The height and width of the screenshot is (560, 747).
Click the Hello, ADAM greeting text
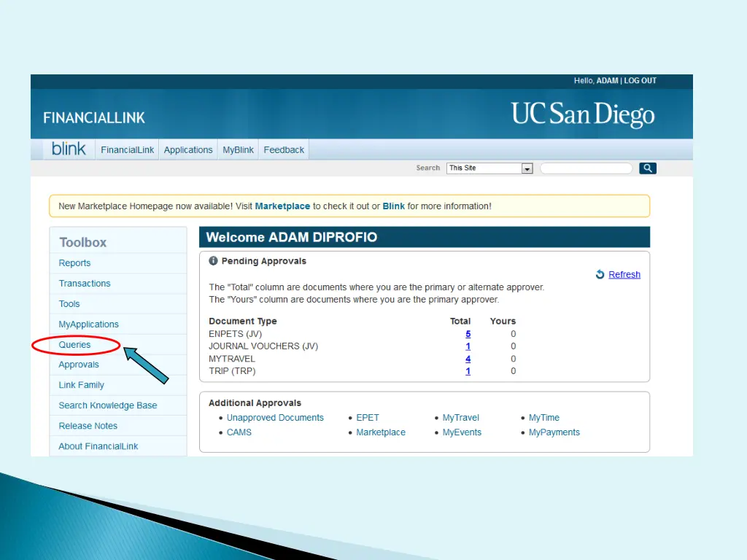[x=596, y=81]
